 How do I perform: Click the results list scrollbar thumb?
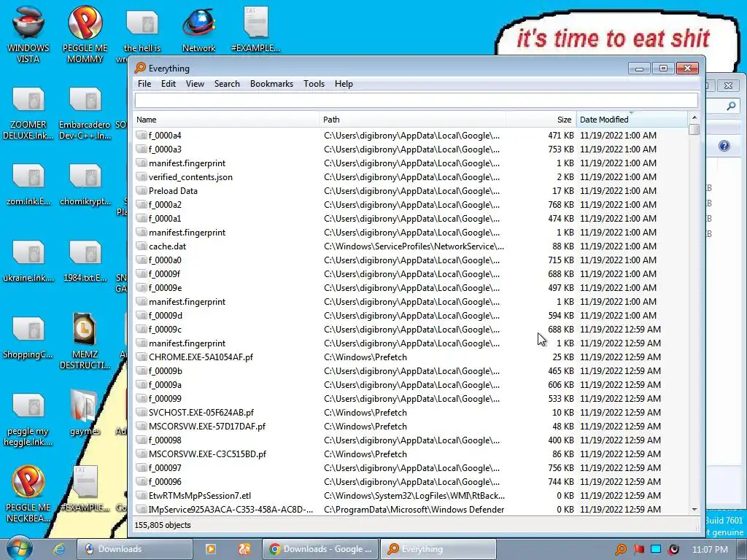[x=694, y=129]
